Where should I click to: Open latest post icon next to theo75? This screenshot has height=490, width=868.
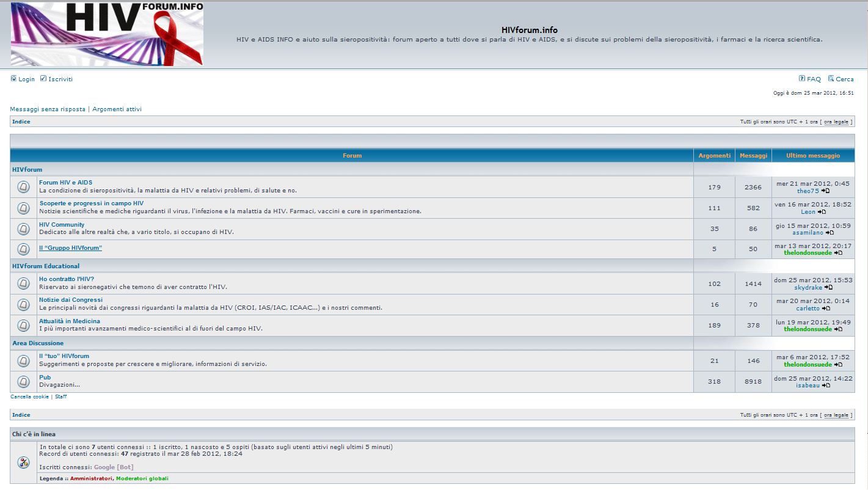point(825,191)
